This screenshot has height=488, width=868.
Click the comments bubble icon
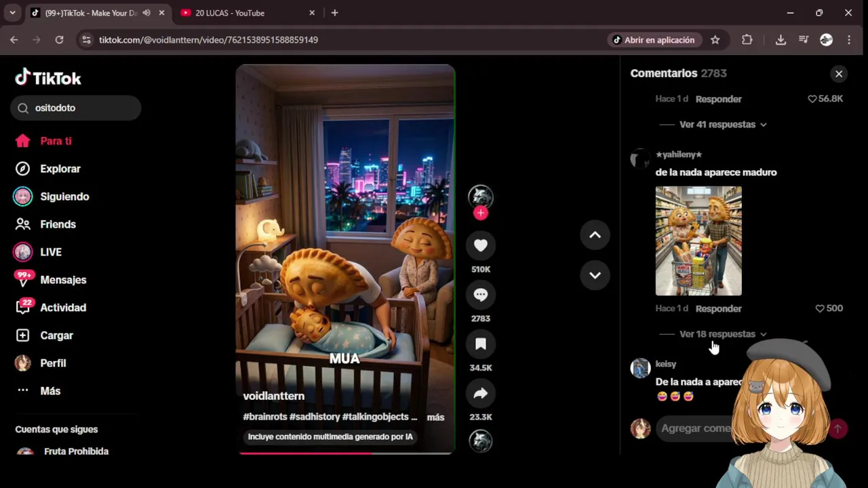(481, 295)
